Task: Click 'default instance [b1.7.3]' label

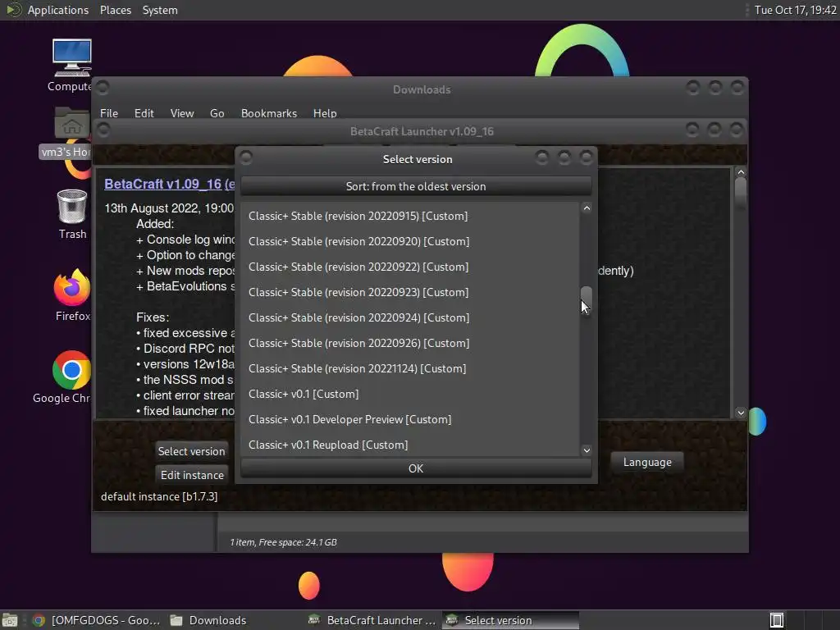Action: (x=159, y=496)
